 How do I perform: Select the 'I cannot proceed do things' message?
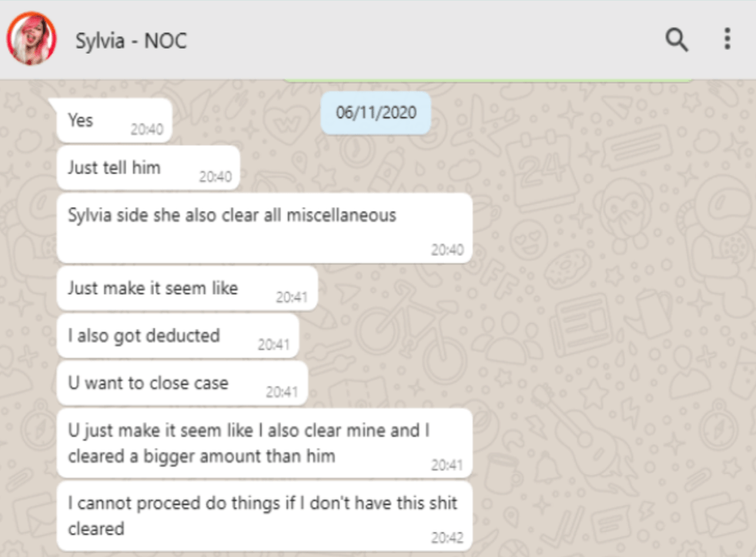[x=264, y=516]
